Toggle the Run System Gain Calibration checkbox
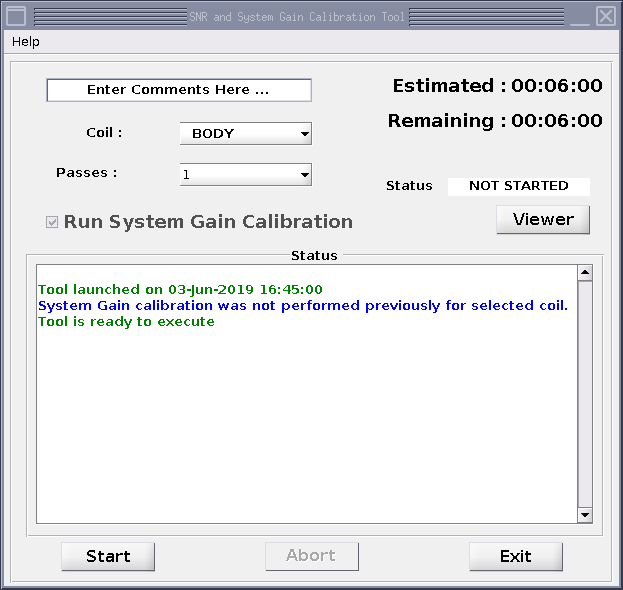623x590 pixels. pos(52,222)
